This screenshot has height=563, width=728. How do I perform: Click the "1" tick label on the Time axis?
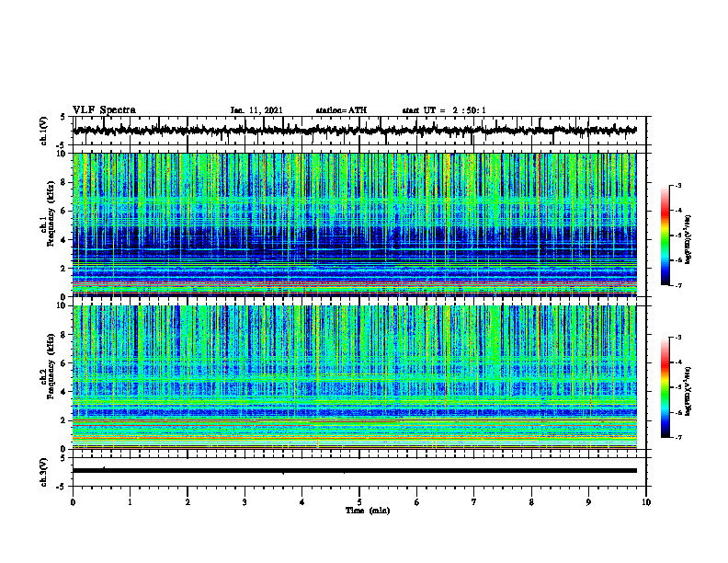pos(131,502)
